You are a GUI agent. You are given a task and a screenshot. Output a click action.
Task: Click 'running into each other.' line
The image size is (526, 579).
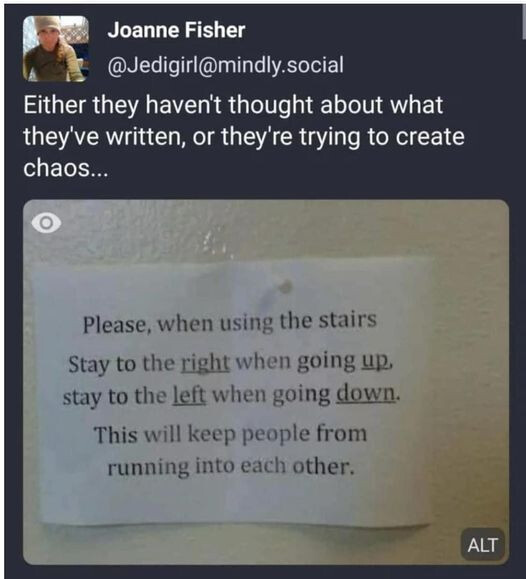(231, 467)
